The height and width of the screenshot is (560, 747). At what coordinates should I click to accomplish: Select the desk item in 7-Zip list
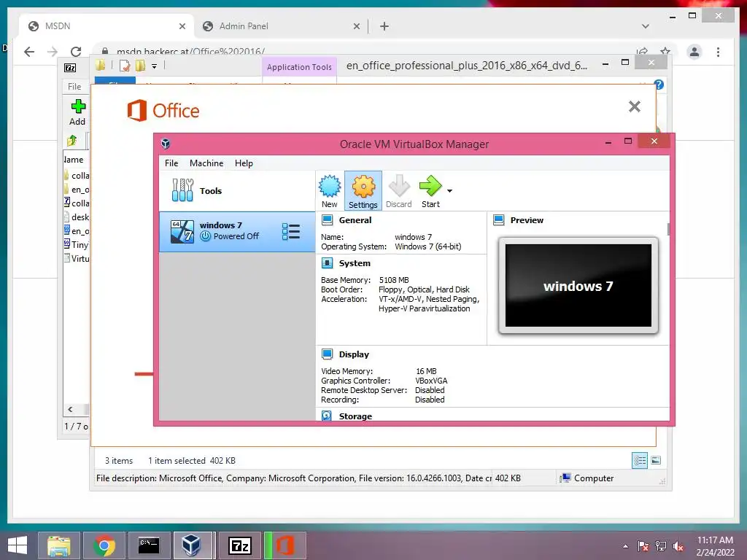[x=76, y=217]
